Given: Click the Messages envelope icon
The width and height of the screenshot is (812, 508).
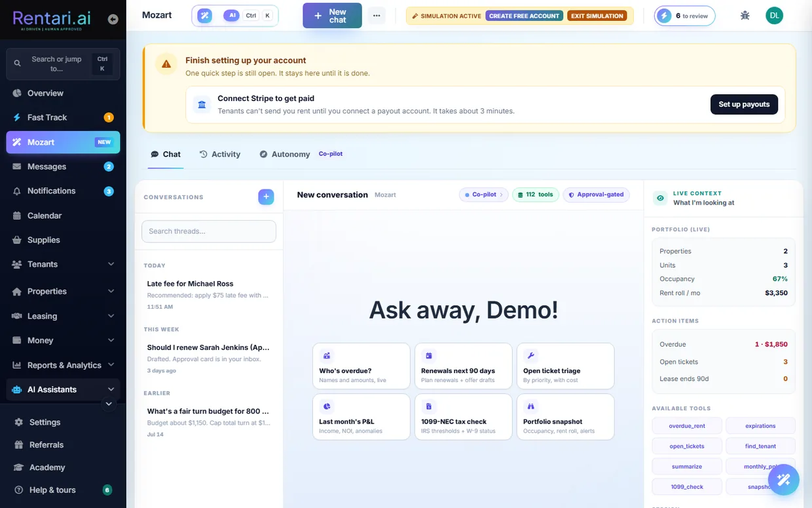Looking at the screenshot, I should tap(17, 166).
